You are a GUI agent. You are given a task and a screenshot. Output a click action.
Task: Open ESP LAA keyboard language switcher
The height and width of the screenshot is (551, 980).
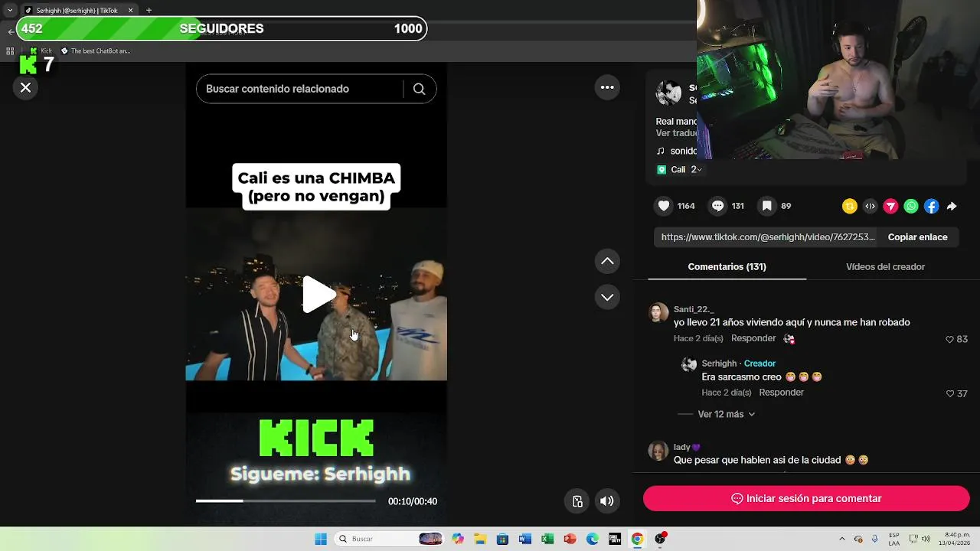[894, 539]
